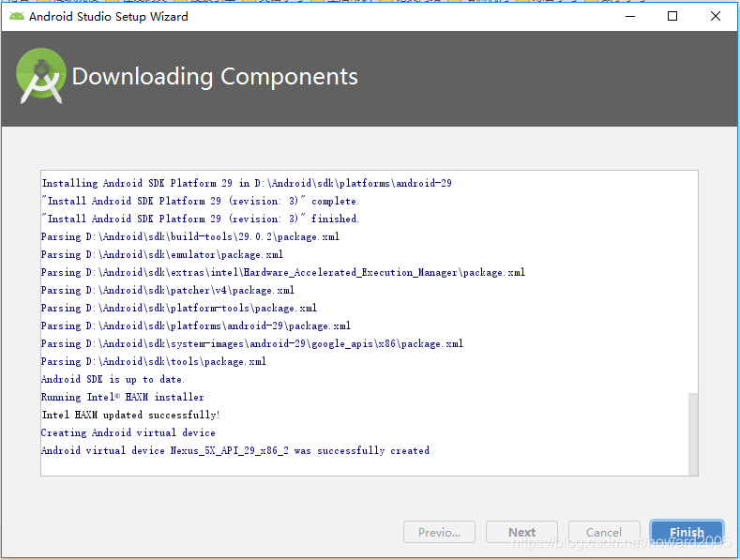Viewport: 740px width, 560px height.
Task: Click the 'Android Studio Setup Wizard' title text
Action: 109,17
